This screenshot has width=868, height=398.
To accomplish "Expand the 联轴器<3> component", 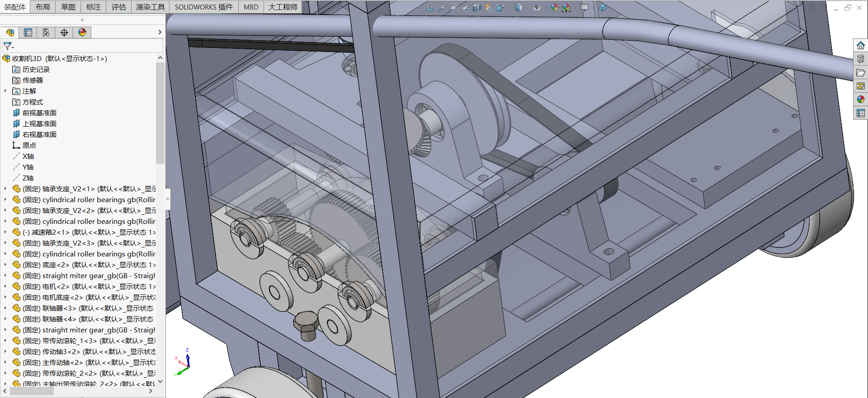I will tap(5, 308).
